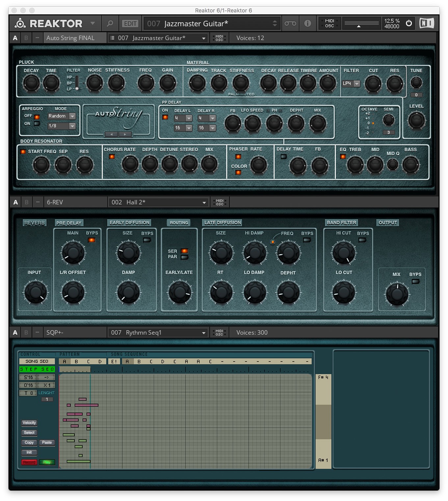Toggle Late Diffusion BYPS switch
The height and width of the screenshot is (501, 448).
307,240
